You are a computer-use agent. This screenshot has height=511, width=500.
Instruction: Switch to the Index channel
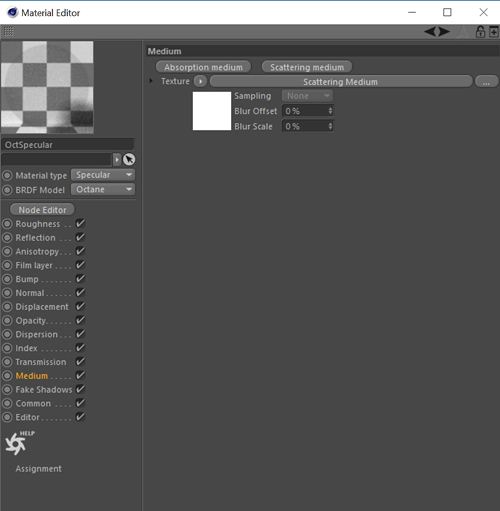coord(26,348)
